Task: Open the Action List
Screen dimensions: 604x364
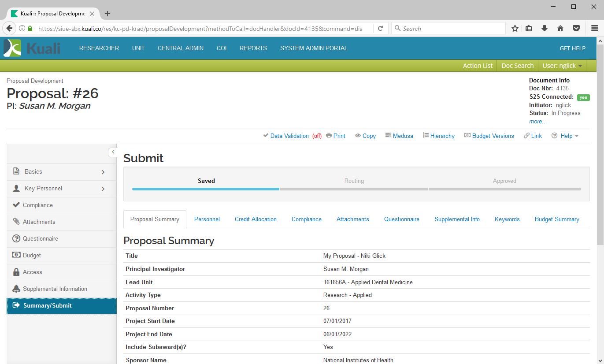Action: [x=478, y=66]
